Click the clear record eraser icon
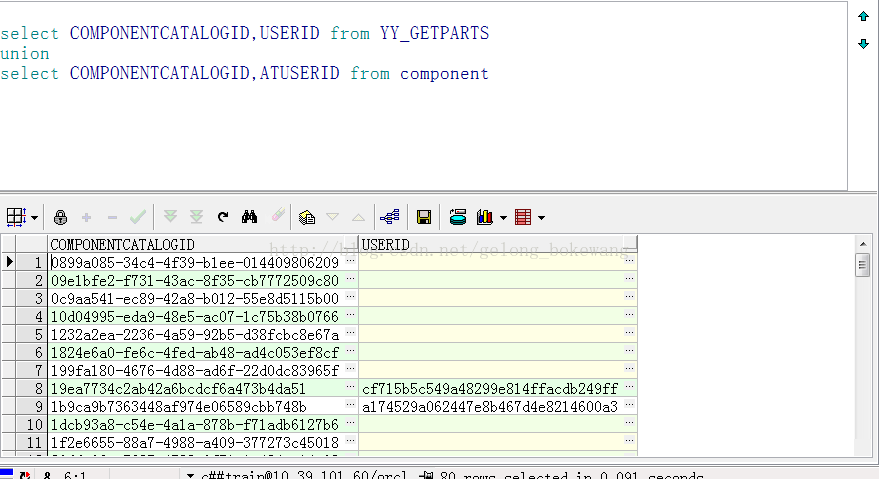879x479 pixels. pyautogui.click(x=279, y=215)
